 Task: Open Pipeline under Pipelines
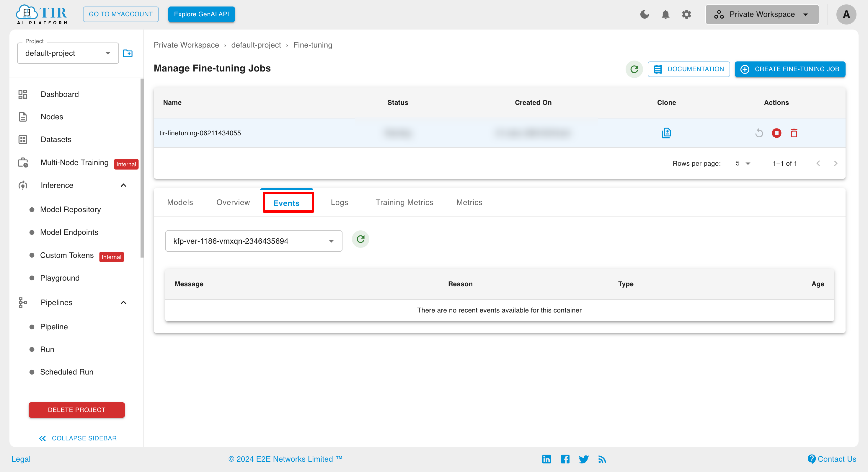[54, 327]
